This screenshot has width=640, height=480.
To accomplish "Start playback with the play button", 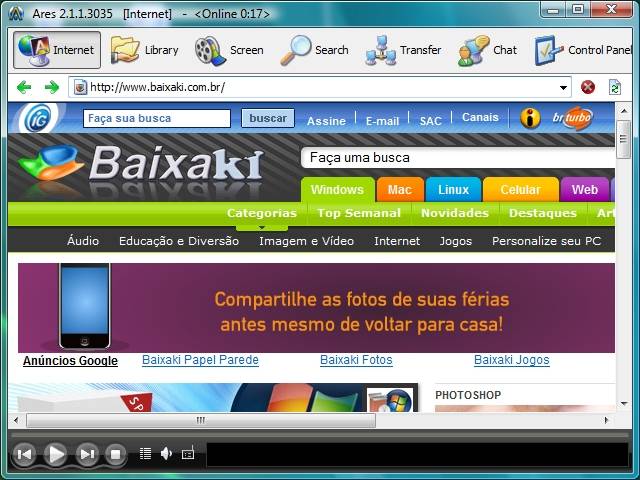I will coord(56,454).
